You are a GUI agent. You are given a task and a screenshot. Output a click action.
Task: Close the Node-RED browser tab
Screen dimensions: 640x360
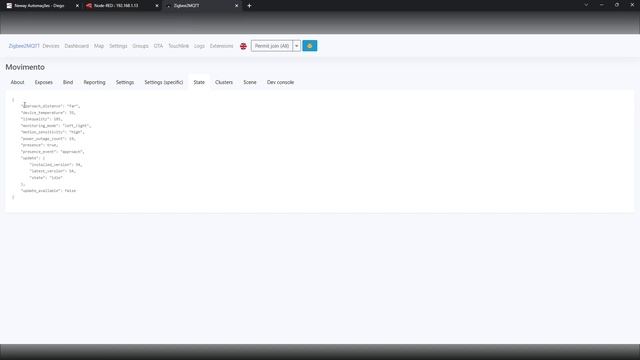[x=157, y=6]
